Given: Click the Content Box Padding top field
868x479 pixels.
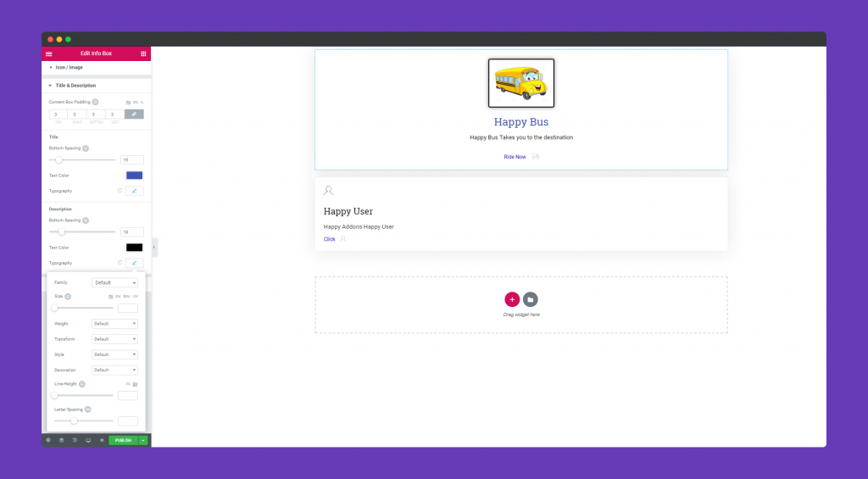Looking at the screenshot, I should pyautogui.click(x=57, y=114).
